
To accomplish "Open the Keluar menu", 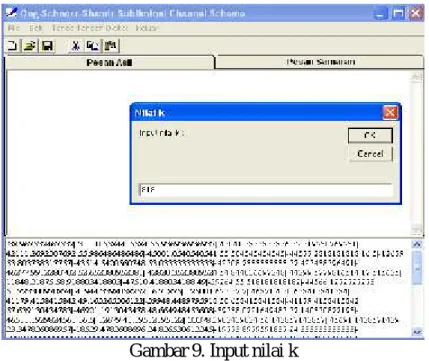I will tap(146, 28).
